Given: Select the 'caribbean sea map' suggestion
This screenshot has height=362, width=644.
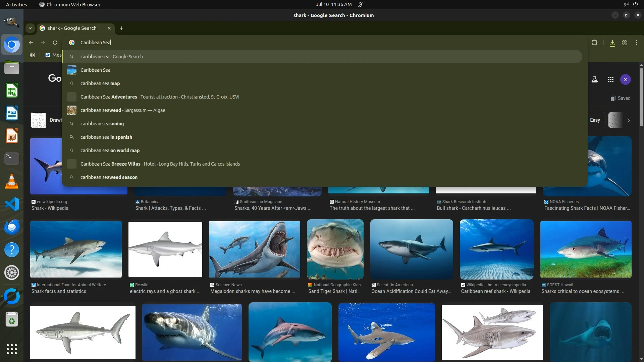Looking at the screenshot, I should coord(100,83).
